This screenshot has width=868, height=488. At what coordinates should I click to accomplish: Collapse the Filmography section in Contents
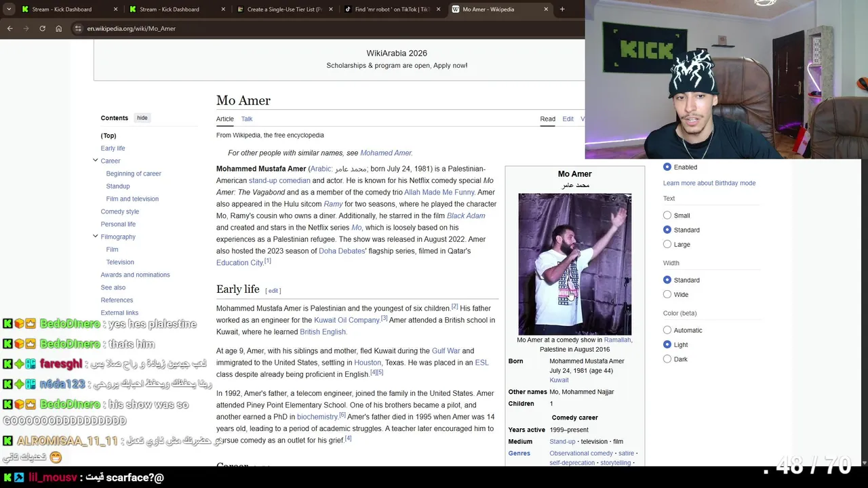pos(96,237)
